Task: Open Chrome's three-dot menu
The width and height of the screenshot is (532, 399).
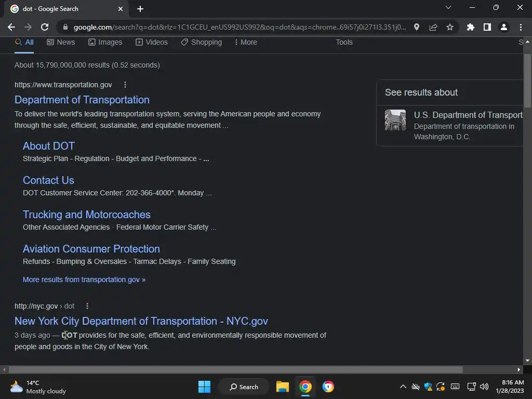Action: tap(521, 27)
